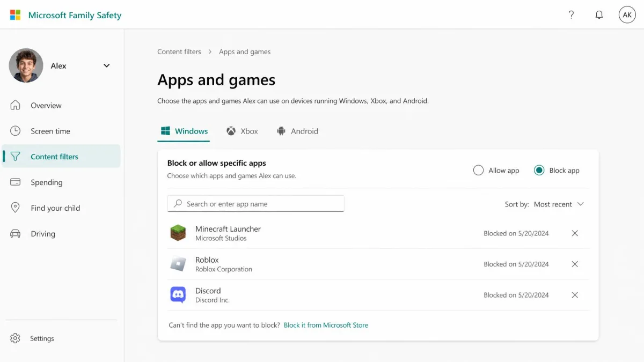Switch to the Android tab

coord(297,131)
